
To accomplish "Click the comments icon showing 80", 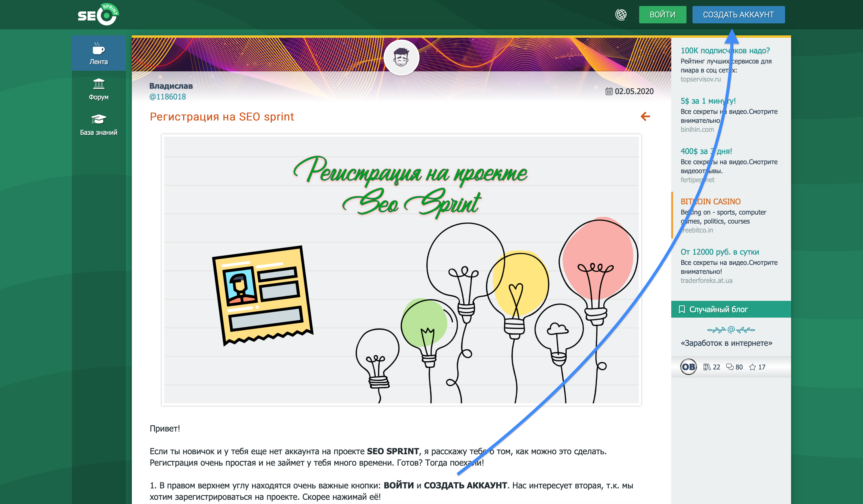I will (x=730, y=367).
